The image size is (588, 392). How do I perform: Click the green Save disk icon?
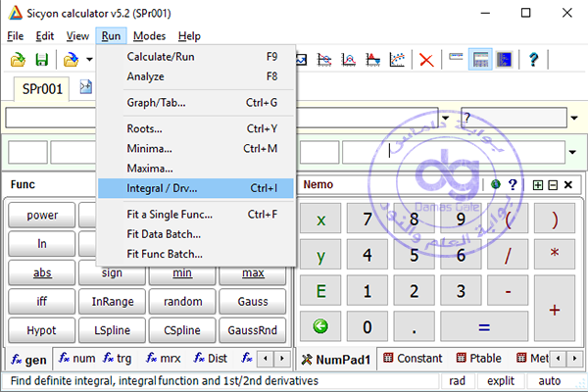(41, 60)
